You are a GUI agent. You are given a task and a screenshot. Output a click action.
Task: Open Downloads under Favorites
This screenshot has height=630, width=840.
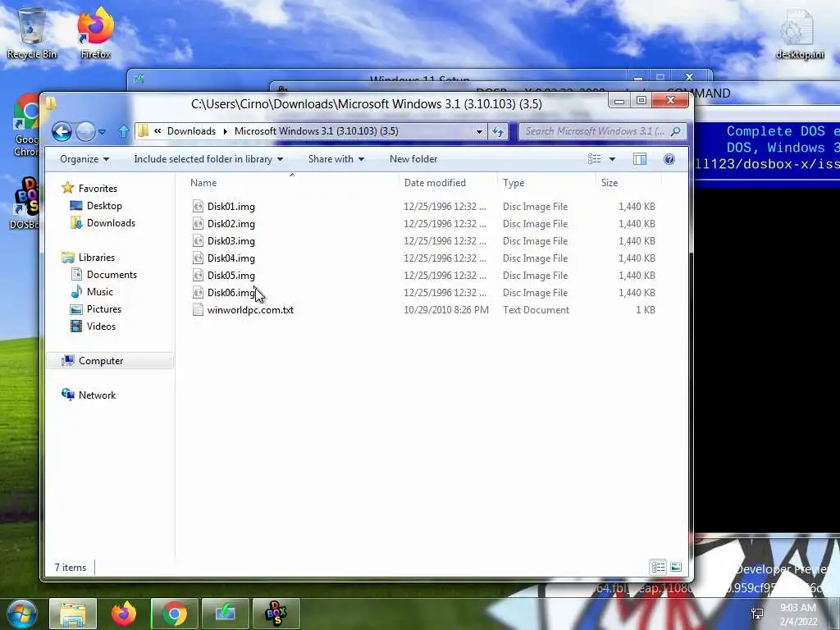pyautogui.click(x=111, y=223)
